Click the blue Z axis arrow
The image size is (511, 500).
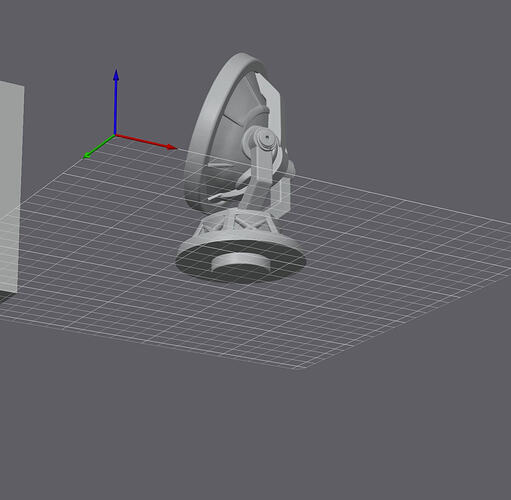(x=116, y=102)
